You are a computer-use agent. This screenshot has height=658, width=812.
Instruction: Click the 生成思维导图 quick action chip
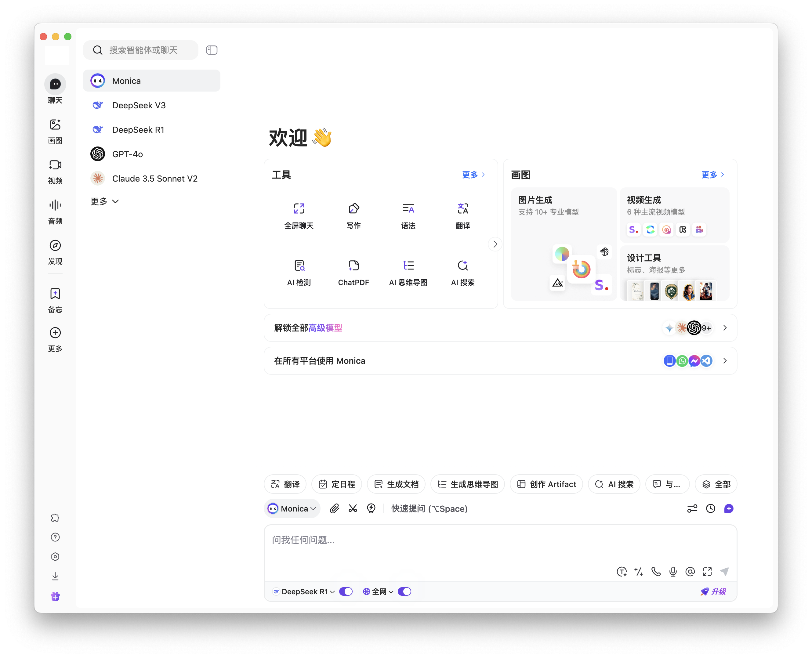click(x=467, y=484)
